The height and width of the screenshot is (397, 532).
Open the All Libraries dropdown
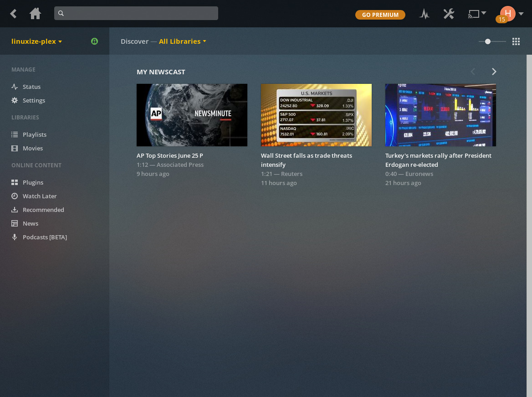183,41
